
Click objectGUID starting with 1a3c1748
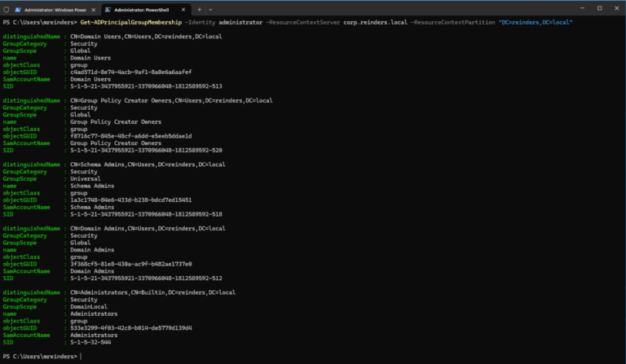pyautogui.click(x=131, y=200)
